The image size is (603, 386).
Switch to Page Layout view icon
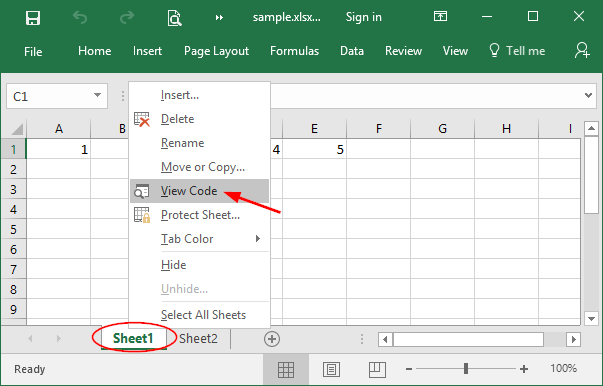click(x=331, y=369)
